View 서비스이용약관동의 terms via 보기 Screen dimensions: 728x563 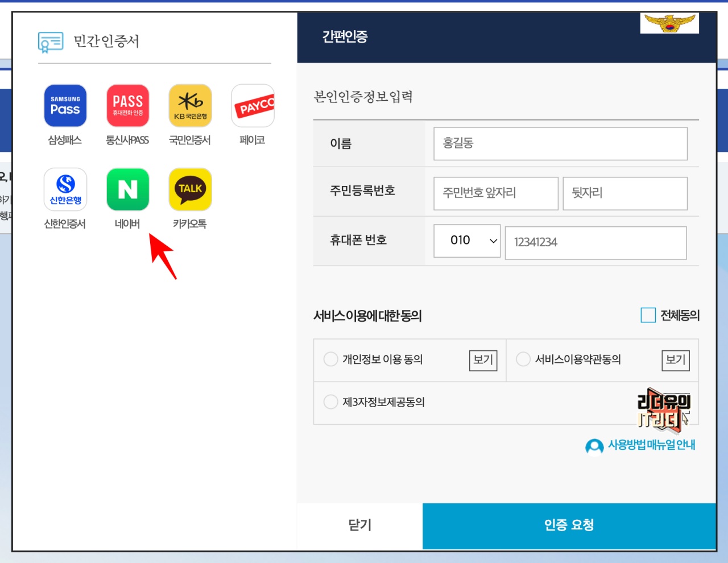point(676,360)
